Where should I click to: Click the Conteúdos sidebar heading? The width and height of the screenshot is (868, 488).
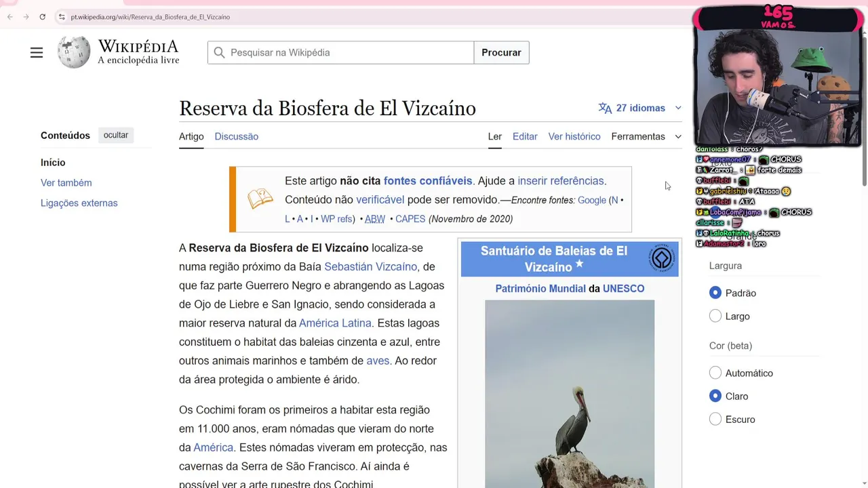coord(65,136)
